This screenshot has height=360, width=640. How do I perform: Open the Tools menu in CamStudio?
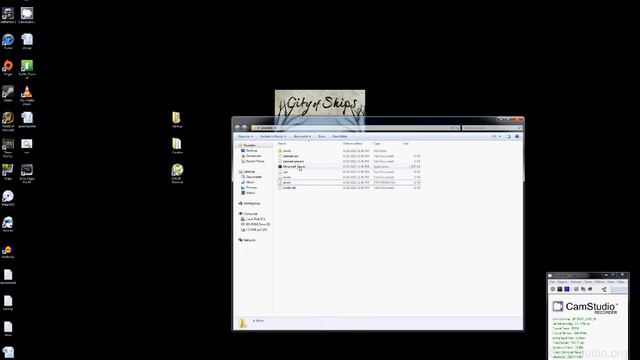pos(588,282)
